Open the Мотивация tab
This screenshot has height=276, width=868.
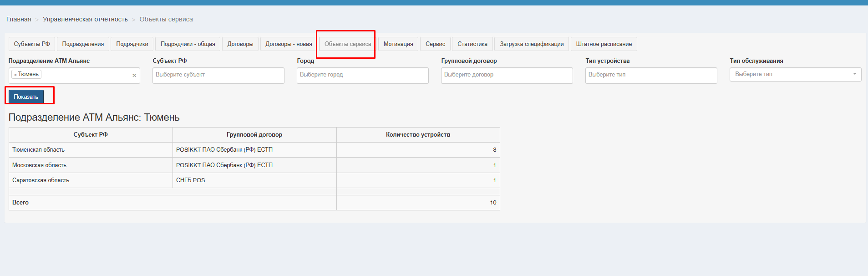tap(398, 44)
